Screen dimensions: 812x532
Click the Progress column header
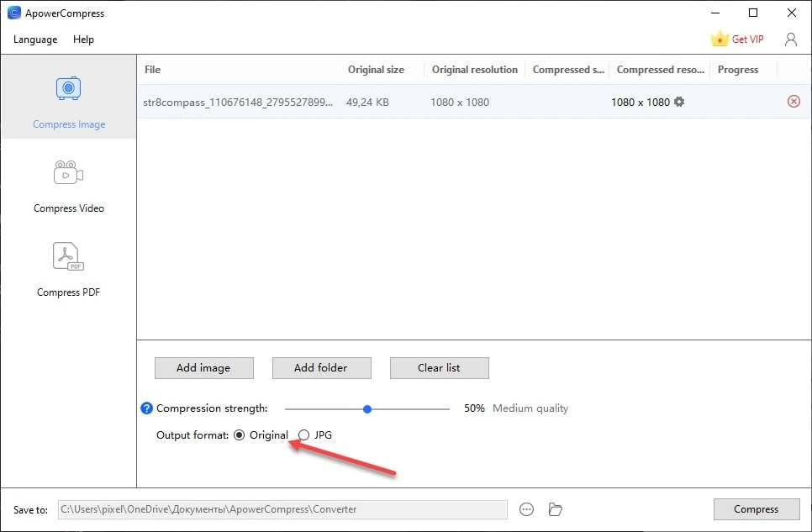pos(738,70)
